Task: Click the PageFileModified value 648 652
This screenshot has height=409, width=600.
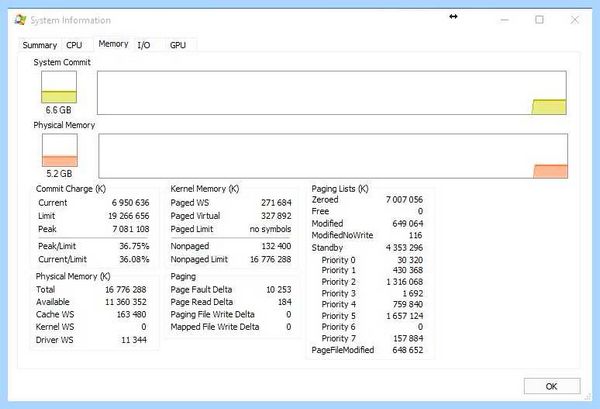Action: click(408, 350)
